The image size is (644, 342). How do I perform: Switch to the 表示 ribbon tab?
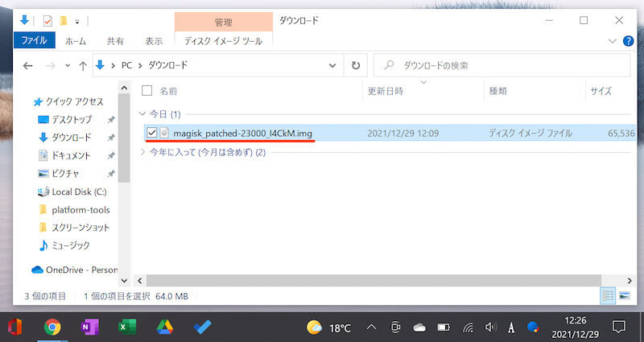[x=154, y=40]
